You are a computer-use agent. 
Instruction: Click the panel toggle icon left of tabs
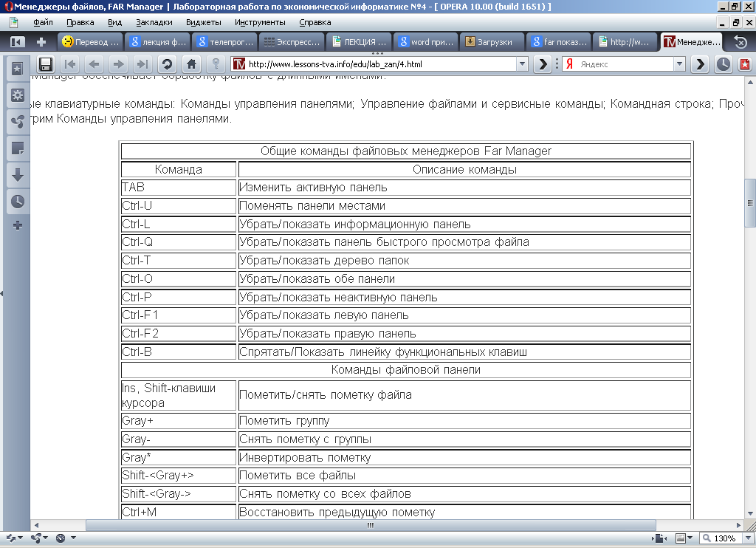16,42
